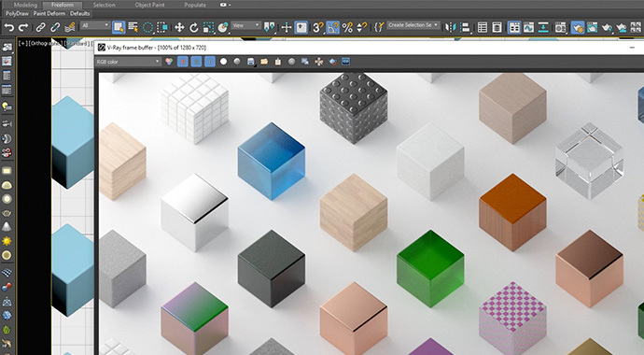Click the Redo arrow in main toolbar
This screenshot has width=644, height=355.
[x=23, y=27]
